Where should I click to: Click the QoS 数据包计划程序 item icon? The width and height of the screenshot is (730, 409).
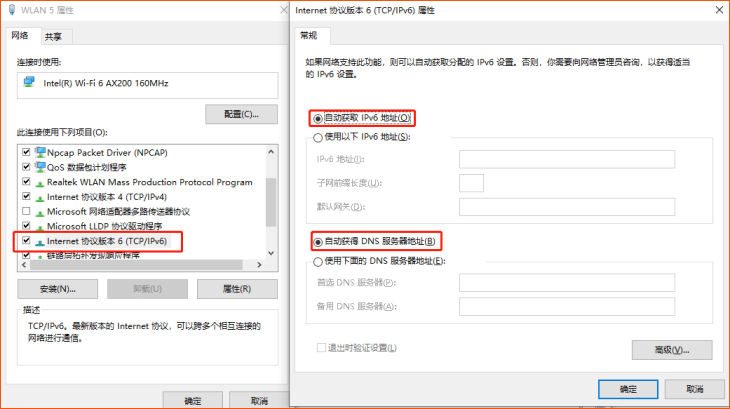(40, 167)
